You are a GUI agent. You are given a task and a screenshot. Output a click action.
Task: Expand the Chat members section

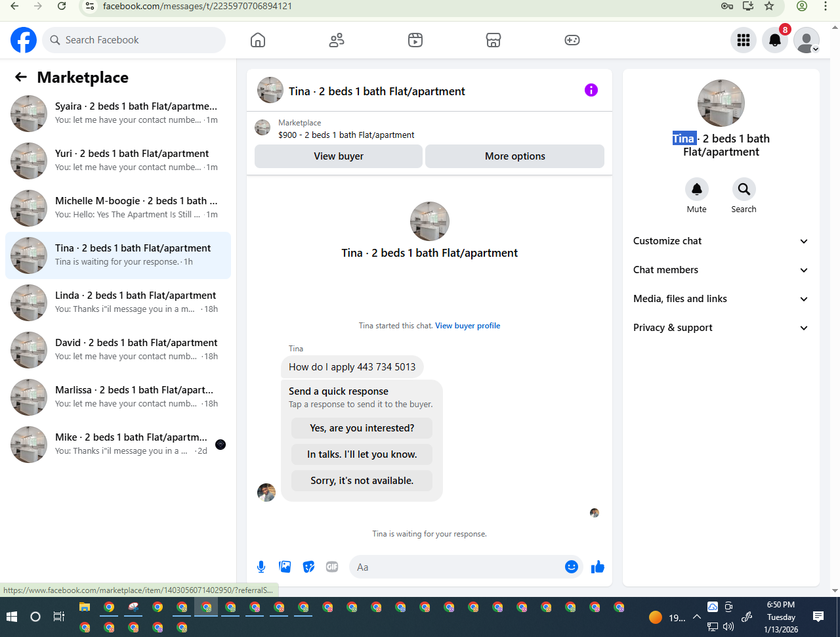click(721, 270)
